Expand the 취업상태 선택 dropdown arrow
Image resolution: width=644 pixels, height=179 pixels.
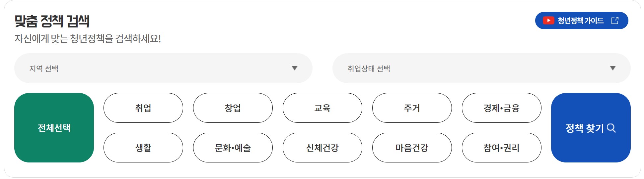tap(612, 68)
